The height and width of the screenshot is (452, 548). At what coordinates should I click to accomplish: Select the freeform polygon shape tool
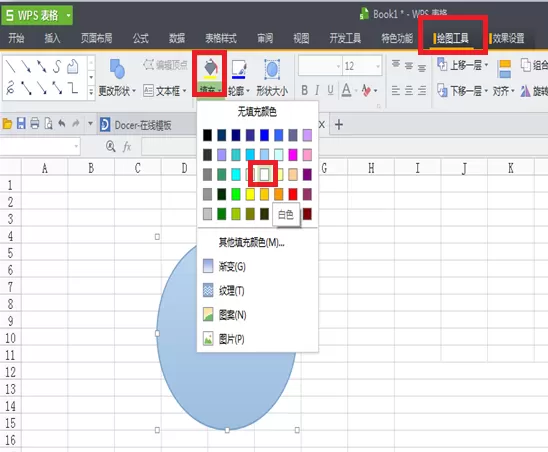click(73, 66)
